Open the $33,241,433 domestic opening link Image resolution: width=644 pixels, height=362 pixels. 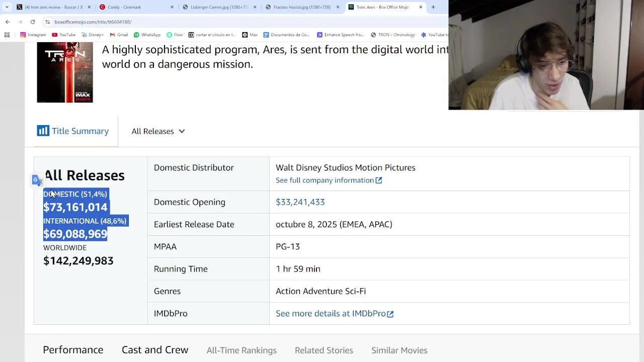(300, 202)
